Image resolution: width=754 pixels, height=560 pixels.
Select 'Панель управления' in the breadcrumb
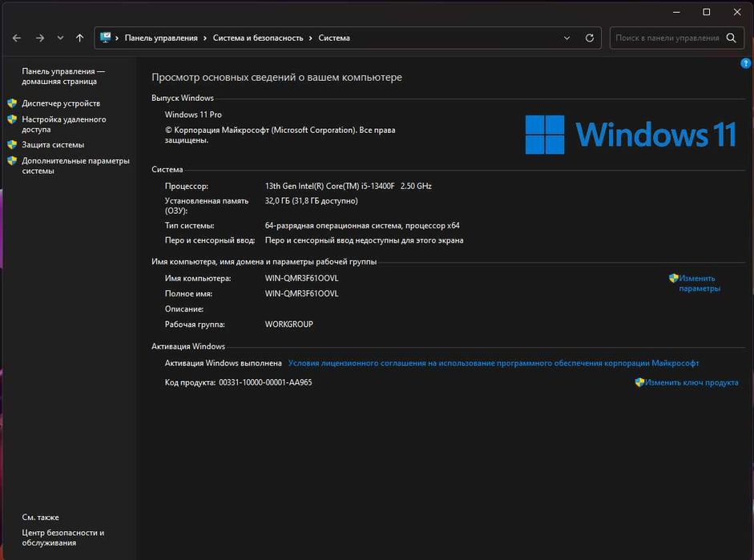pyautogui.click(x=160, y=38)
